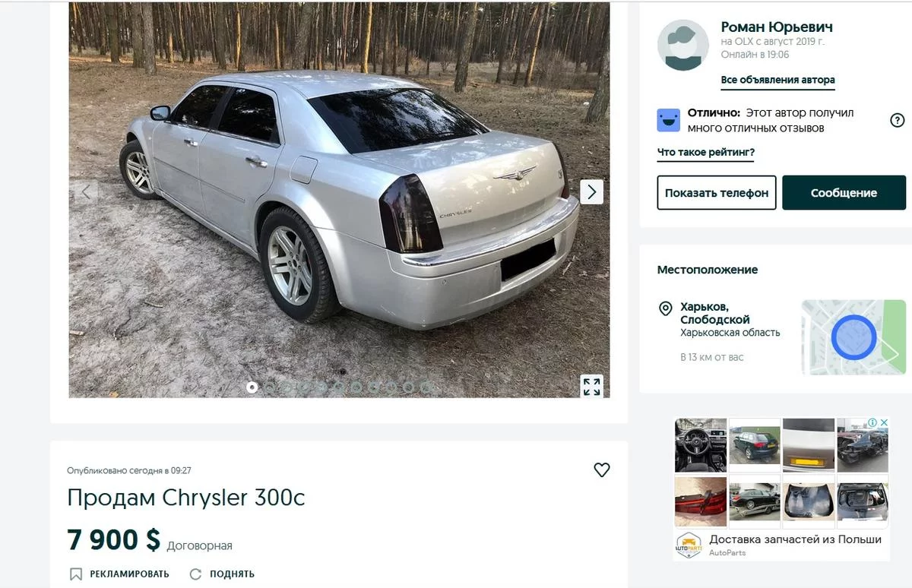Viewport: 912px width, 588px height.
Task: Click the steering wheel ad thumbnail
Action: pyautogui.click(x=701, y=445)
